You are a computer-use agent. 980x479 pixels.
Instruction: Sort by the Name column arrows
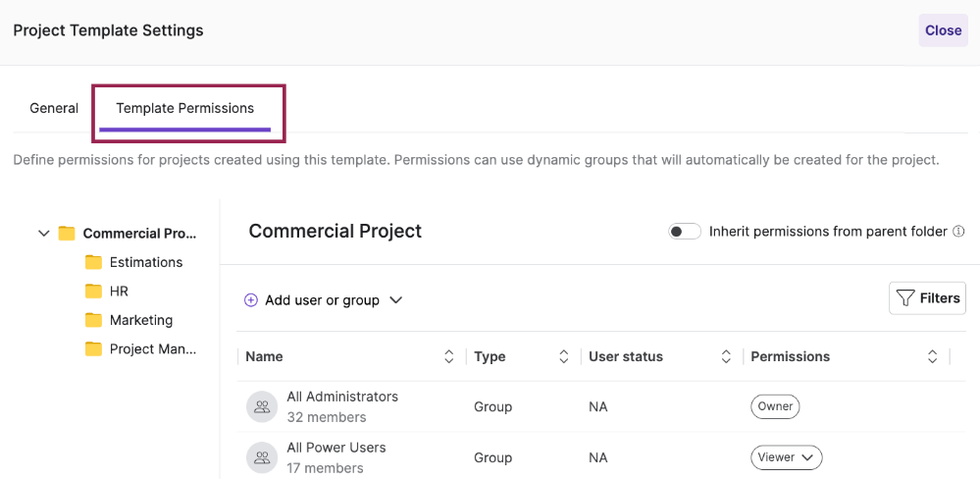pos(448,356)
